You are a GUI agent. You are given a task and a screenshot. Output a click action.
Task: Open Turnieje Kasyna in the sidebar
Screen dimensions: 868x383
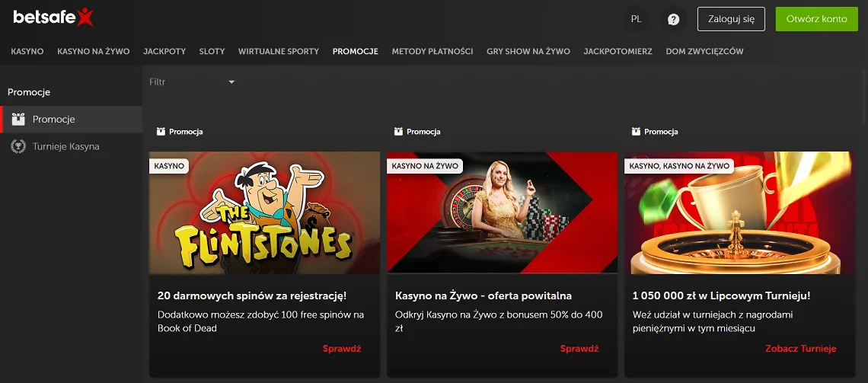coord(72,146)
